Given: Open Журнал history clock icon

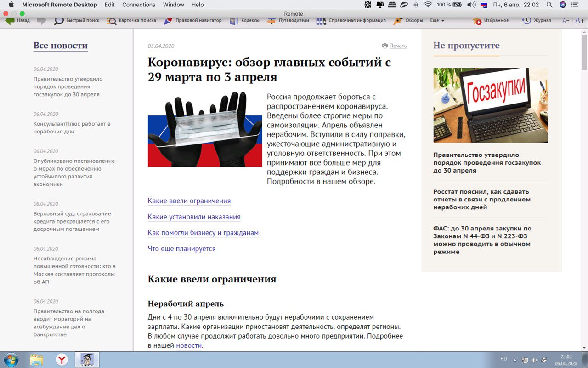Looking at the screenshot, I should pyautogui.click(x=526, y=21).
